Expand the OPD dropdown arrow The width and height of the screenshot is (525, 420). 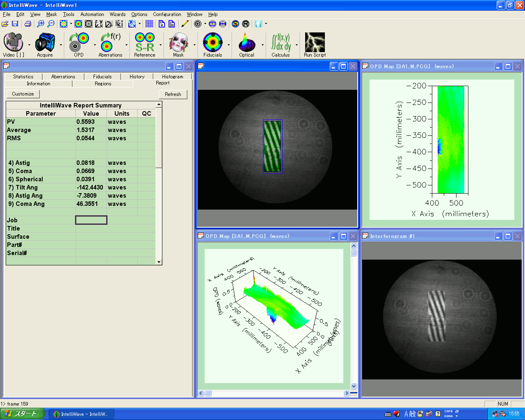95,45
